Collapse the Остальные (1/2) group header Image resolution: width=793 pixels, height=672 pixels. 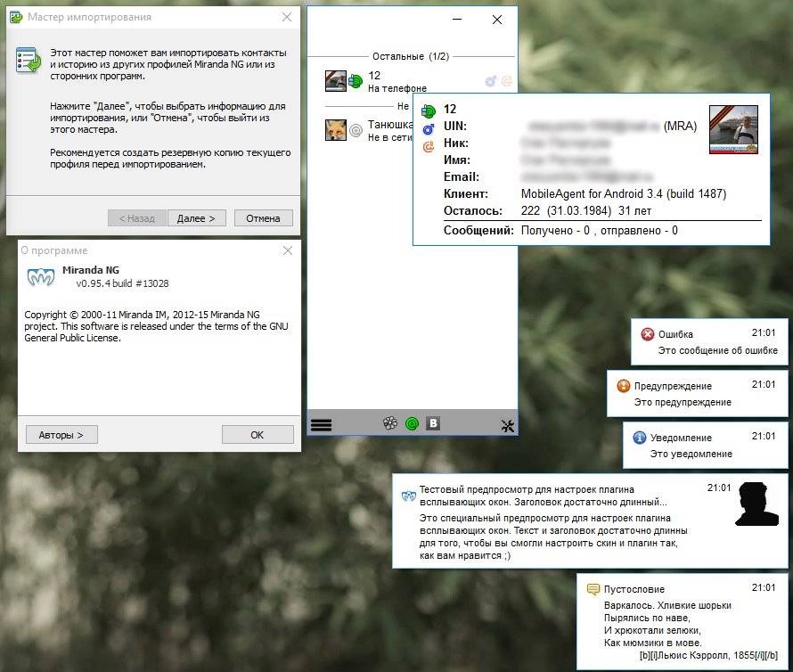click(411, 56)
